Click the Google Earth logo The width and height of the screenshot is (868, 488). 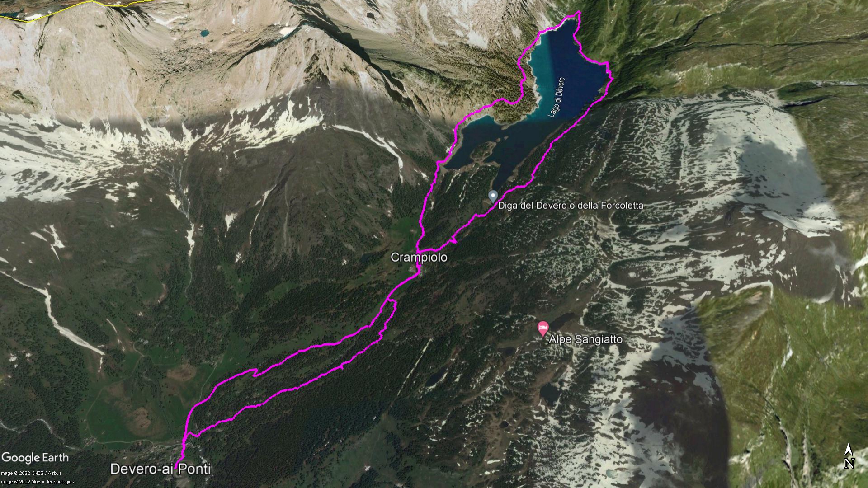coord(35,458)
